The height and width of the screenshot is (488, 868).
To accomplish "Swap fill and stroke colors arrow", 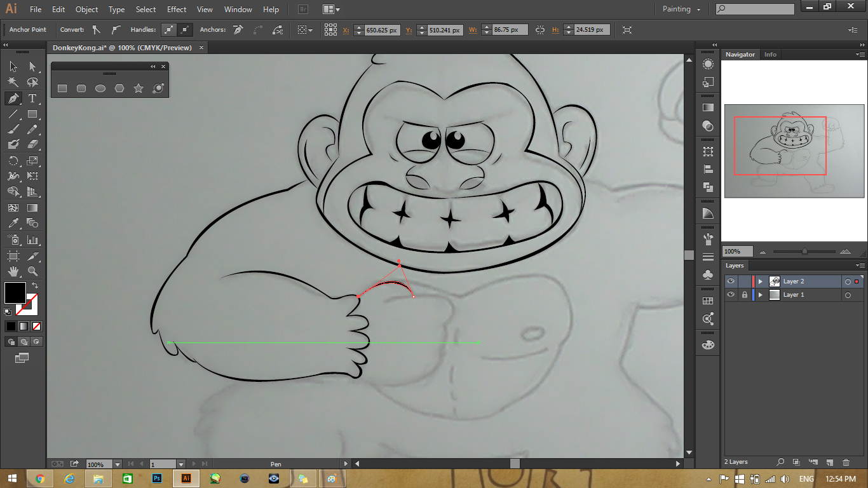I will [35, 286].
